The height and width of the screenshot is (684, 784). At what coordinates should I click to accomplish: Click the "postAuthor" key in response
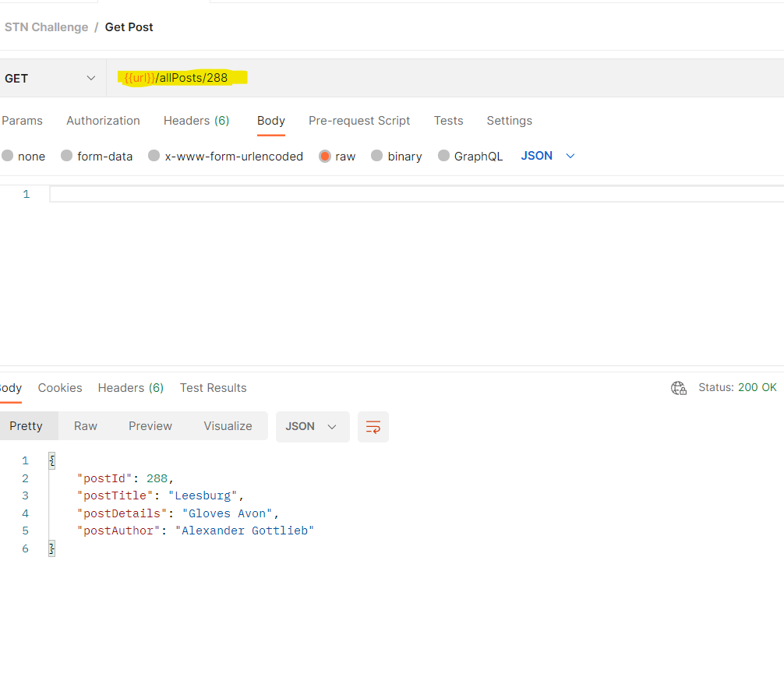point(118,531)
